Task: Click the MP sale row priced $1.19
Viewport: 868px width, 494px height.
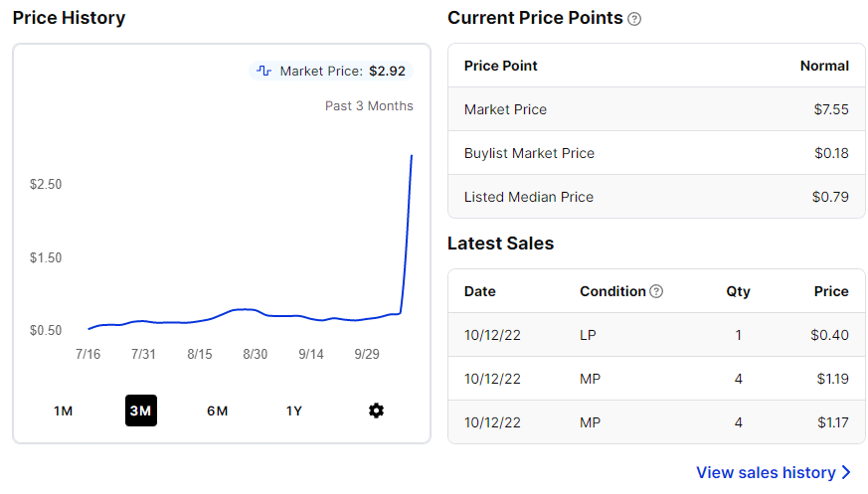Action: (656, 379)
